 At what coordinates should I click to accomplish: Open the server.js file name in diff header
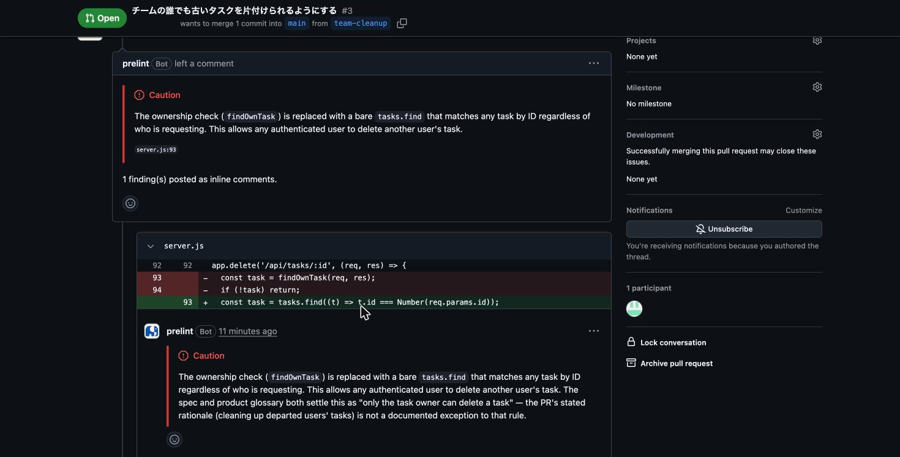pos(184,246)
